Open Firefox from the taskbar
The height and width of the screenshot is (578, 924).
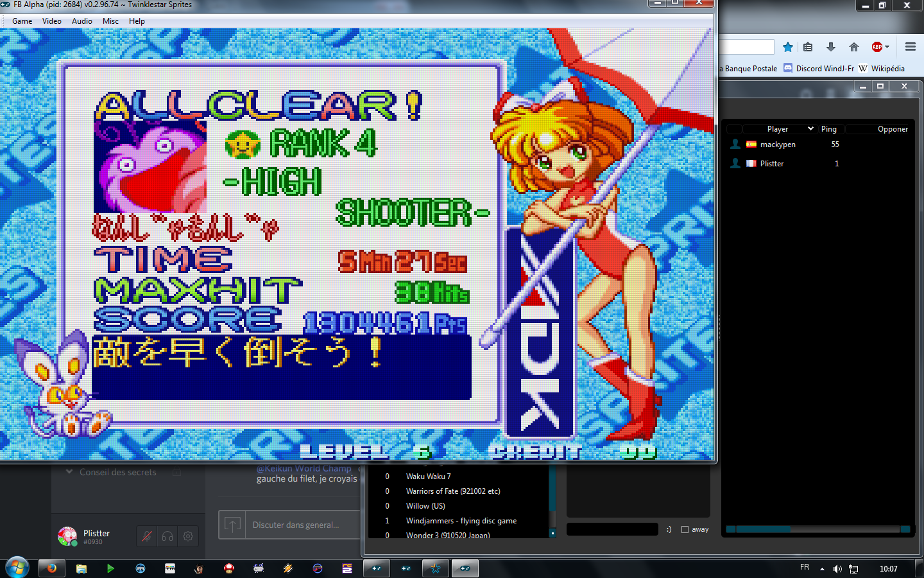pos(52,568)
